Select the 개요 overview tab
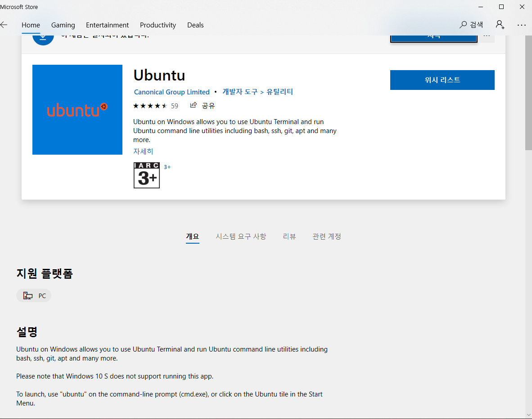Image resolution: width=532 pixels, height=419 pixels. [x=192, y=236]
